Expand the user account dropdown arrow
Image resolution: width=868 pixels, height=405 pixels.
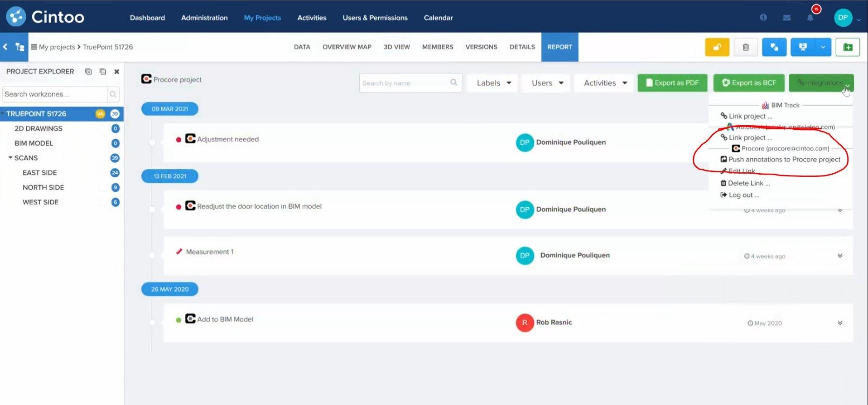pyautogui.click(x=858, y=20)
